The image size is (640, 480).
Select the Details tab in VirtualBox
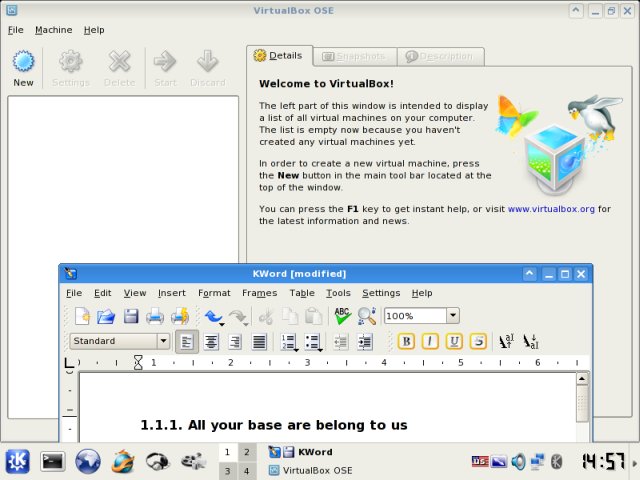(279, 56)
